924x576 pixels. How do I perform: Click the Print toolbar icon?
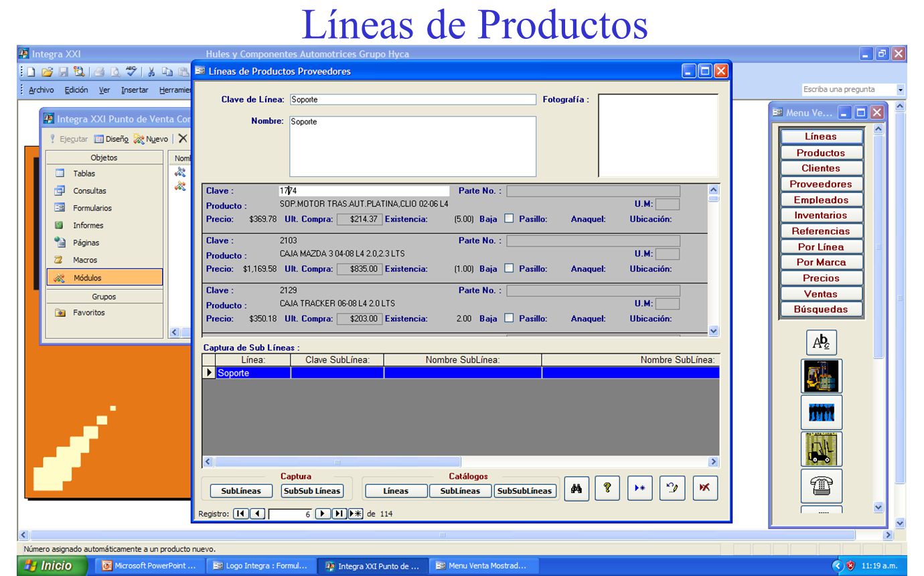[x=98, y=71]
